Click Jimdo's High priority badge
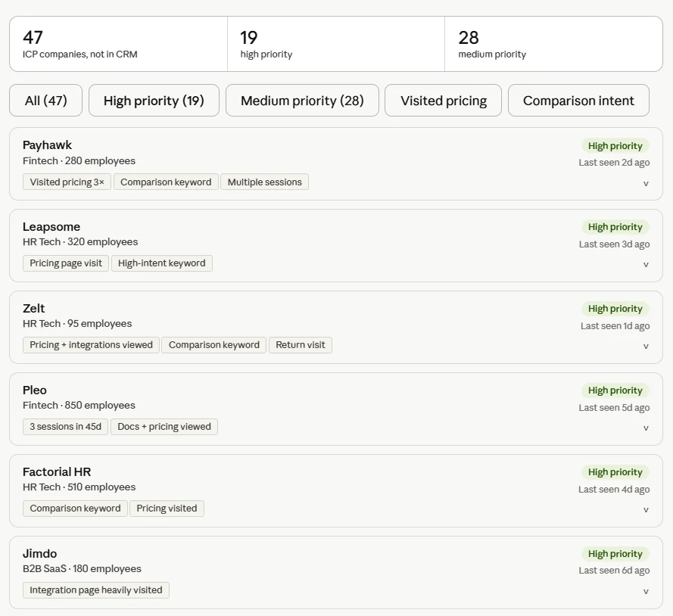Image resolution: width=673 pixels, height=616 pixels. click(x=615, y=554)
